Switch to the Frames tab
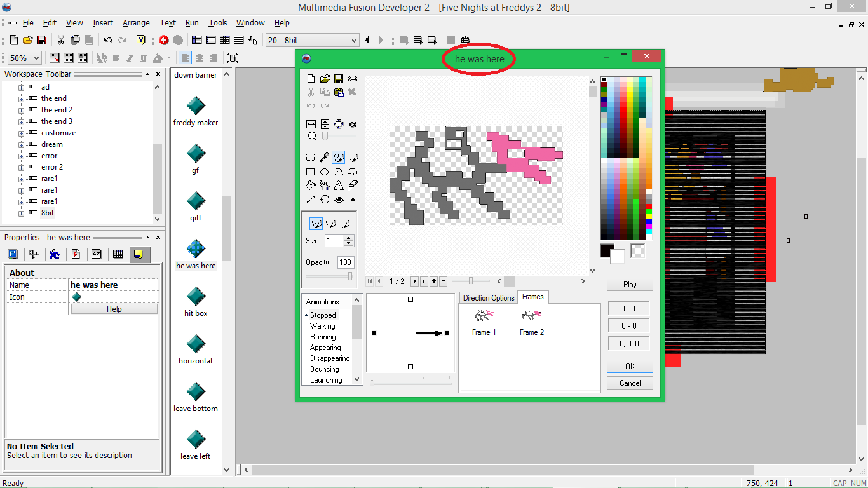This screenshot has height=488, width=868. tap(533, 297)
